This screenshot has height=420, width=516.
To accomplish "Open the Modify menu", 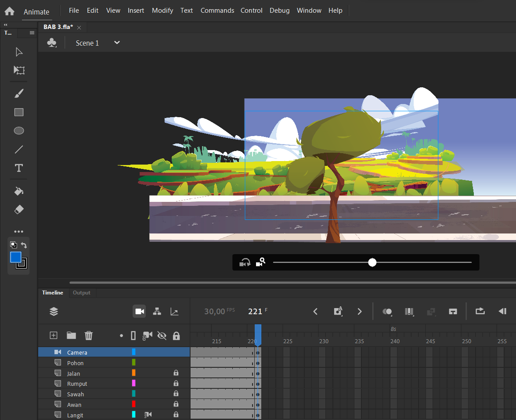I will click(162, 11).
